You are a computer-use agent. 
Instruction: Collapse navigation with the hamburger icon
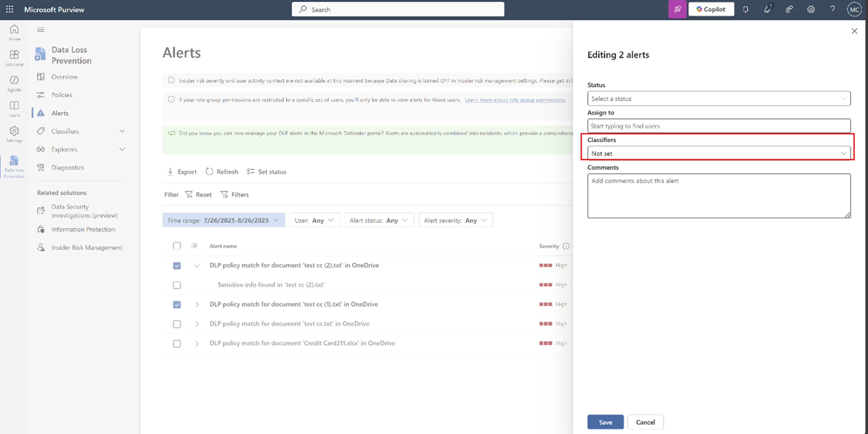[x=41, y=30]
